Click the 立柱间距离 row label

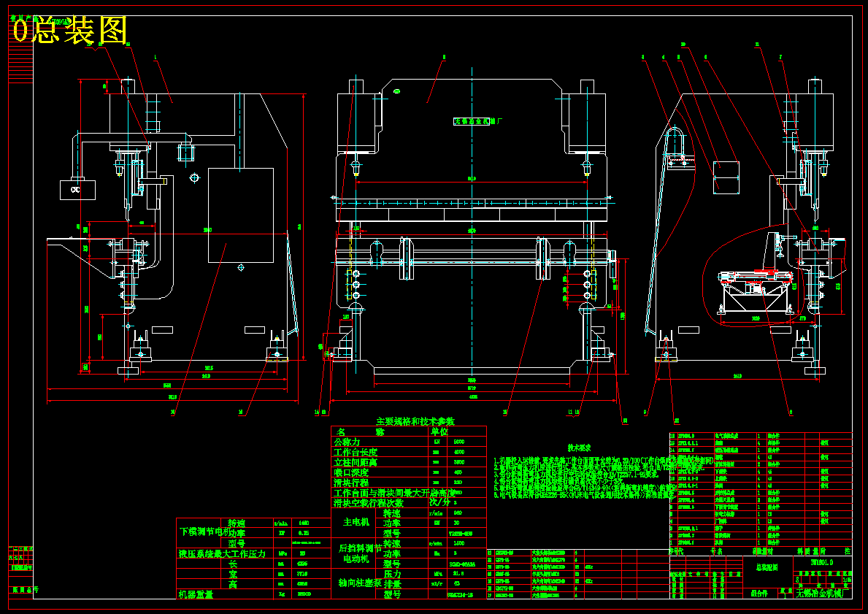[x=356, y=462]
